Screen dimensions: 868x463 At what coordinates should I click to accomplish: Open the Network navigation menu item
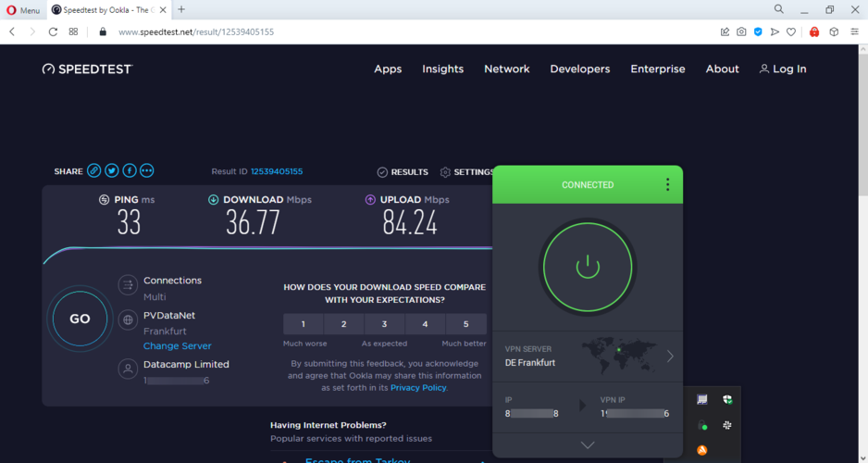coord(507,69)
